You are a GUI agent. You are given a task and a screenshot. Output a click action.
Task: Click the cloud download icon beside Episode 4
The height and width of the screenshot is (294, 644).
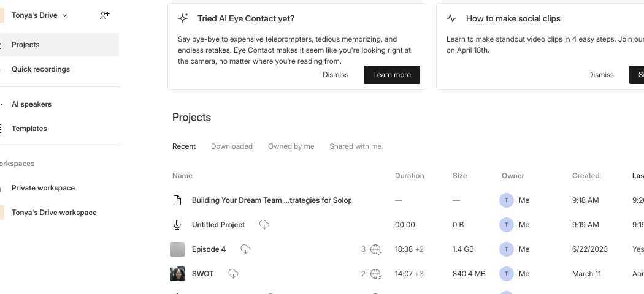(245, 249)
